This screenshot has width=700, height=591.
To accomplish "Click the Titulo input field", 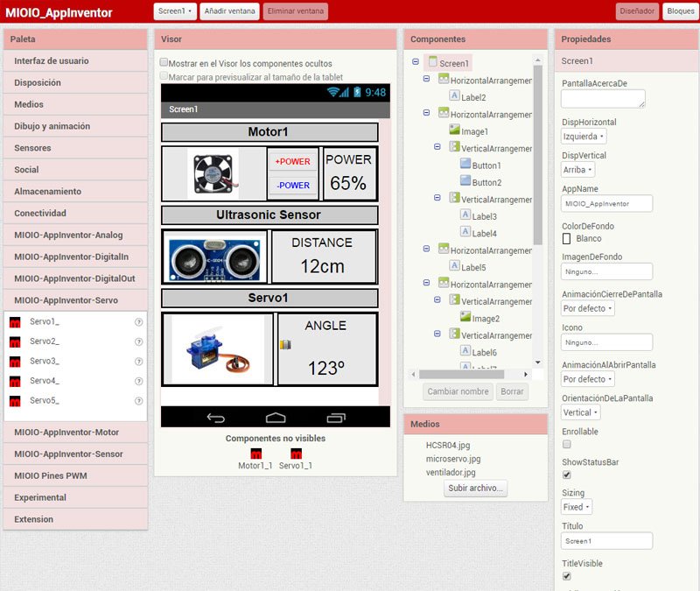I will (606, 540).
